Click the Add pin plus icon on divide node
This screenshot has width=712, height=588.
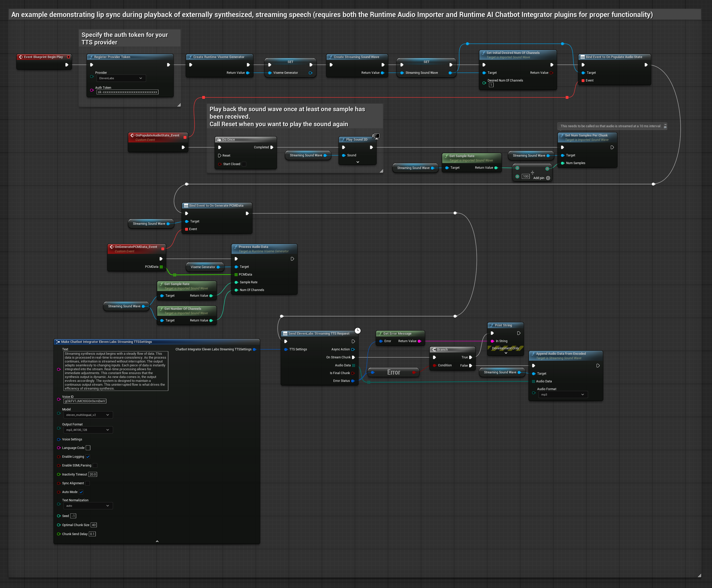click(548, 178)
